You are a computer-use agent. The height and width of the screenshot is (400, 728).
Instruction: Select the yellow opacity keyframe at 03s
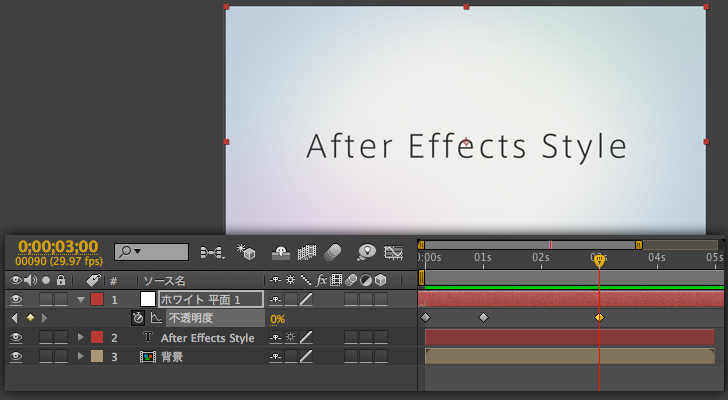(x=599, y=317)
